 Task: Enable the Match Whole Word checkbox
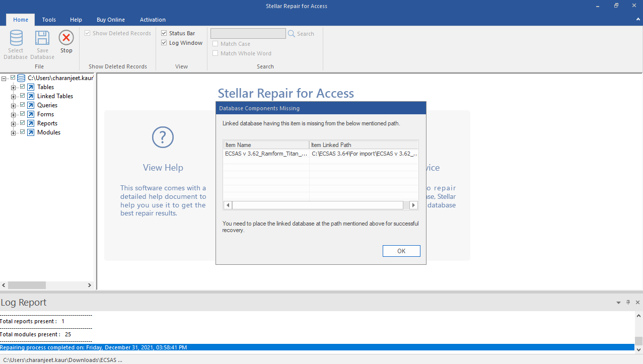[x=216, y=53]
